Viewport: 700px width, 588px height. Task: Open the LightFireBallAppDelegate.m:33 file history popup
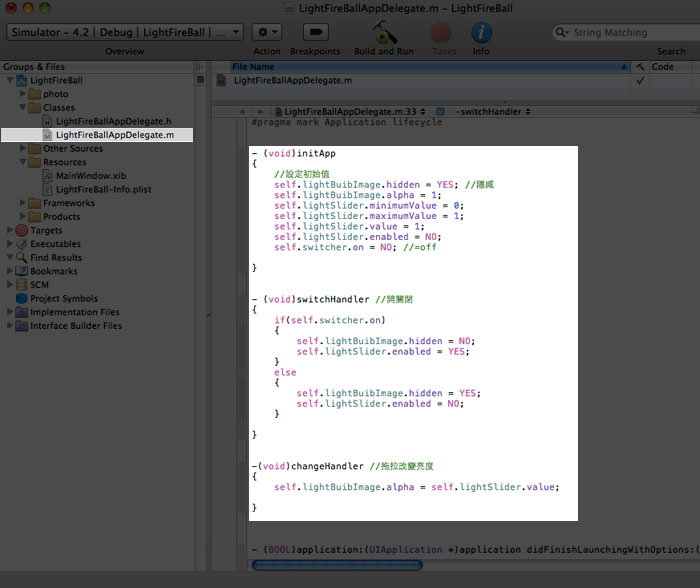point(350,112)
